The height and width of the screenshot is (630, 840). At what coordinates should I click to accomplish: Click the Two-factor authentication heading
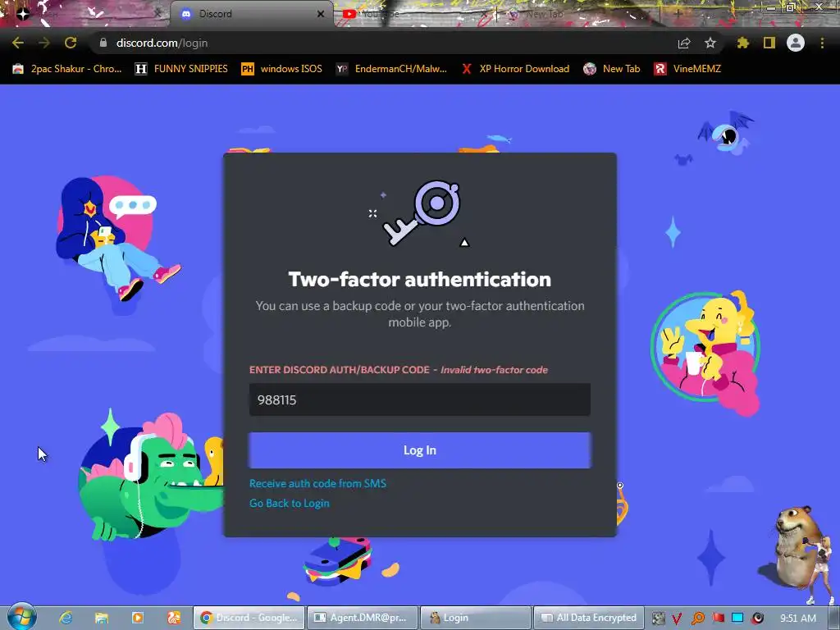pyautogui.click(x=419, y=279)
